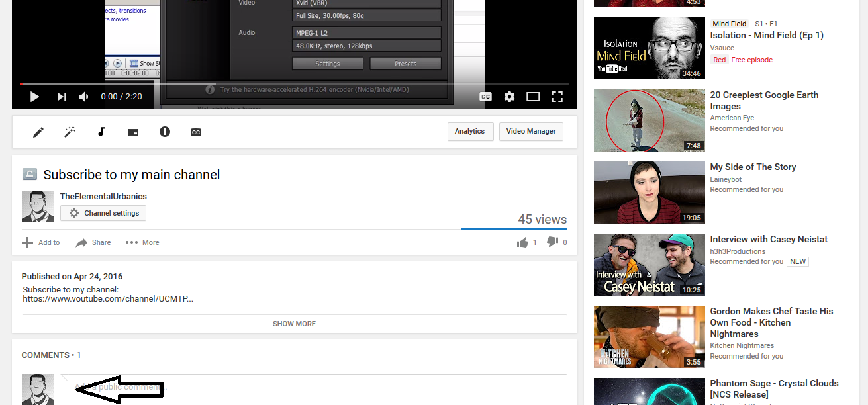The image size is (868, 405).
Task: Click the video title Subscribe to my main channel
Action: (x=132, y=175)
